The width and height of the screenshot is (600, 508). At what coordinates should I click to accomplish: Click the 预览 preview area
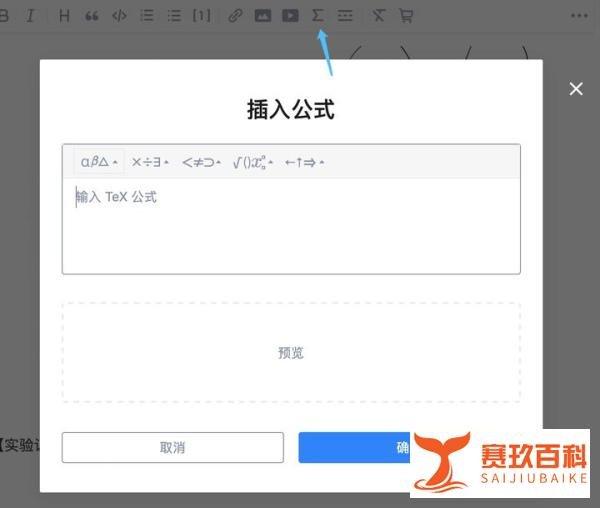[291, 352]
